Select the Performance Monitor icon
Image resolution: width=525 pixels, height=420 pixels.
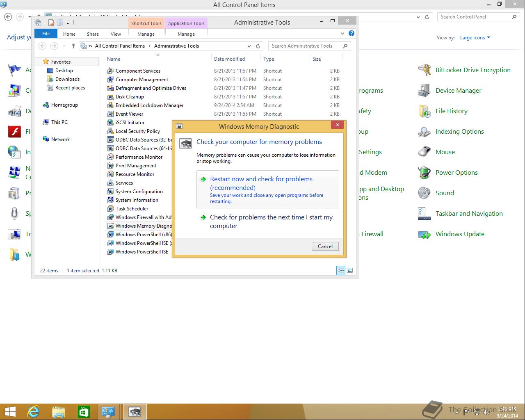tap(110, 157)
